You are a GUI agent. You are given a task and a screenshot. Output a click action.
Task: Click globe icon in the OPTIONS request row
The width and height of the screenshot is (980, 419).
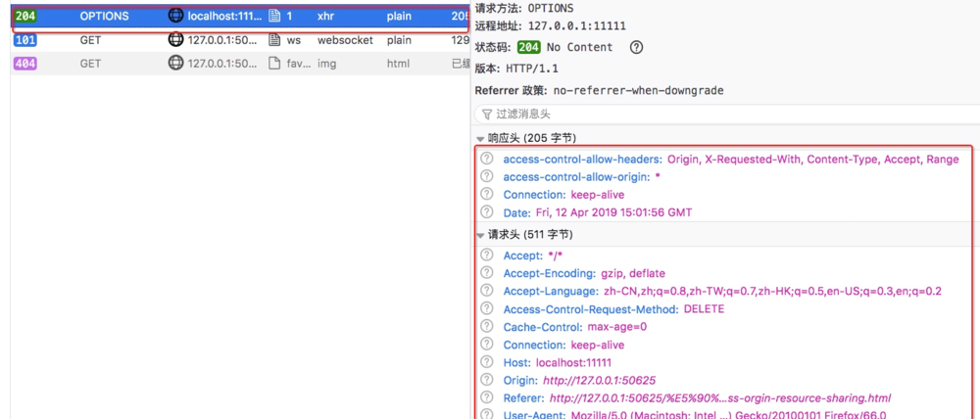tap(176, 17)
